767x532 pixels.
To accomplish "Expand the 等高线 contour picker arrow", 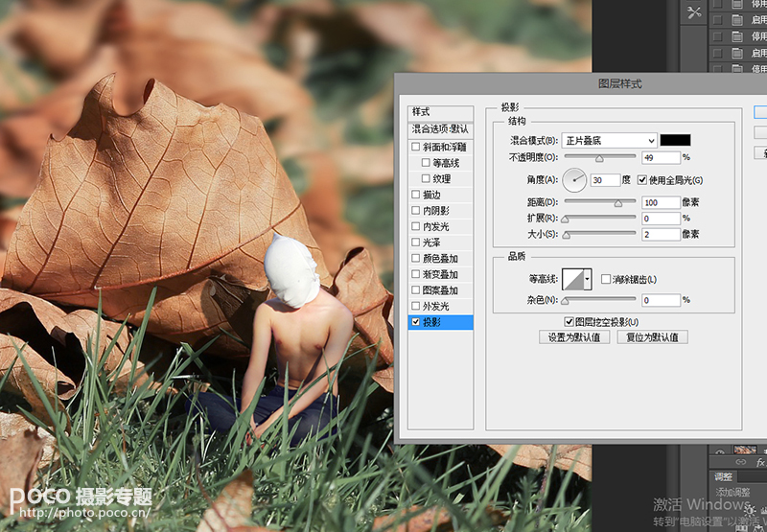I will [x=588, y=279].
